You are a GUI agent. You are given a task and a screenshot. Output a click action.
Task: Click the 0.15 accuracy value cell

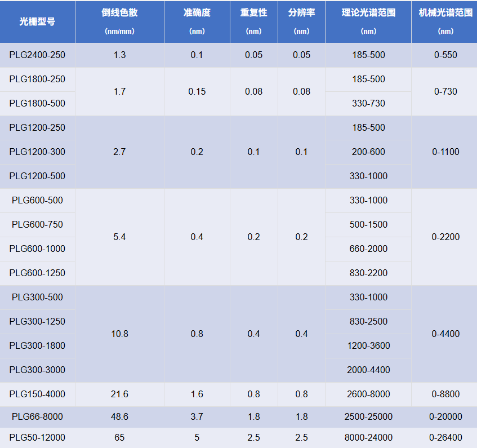pos(197,92)
